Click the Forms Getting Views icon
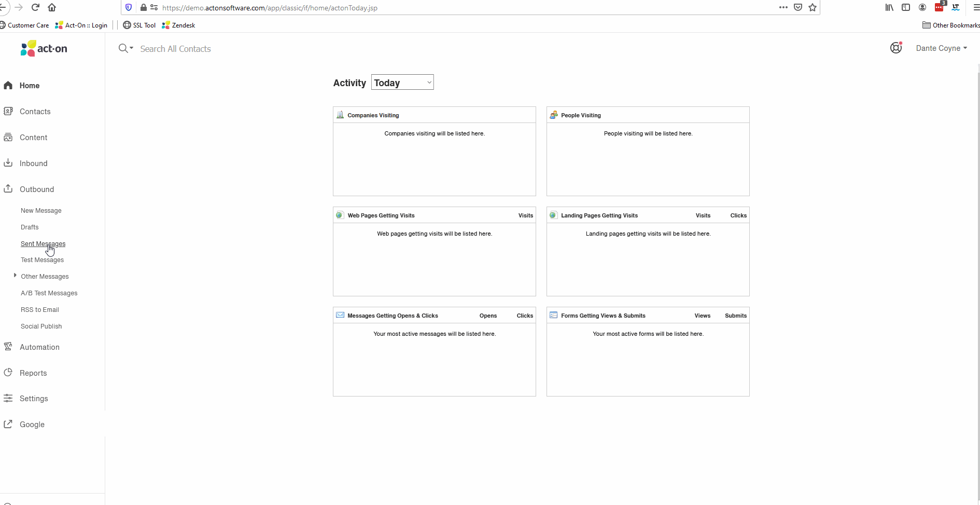The width and height of the screenshot is (980, 505). [553, 315]
